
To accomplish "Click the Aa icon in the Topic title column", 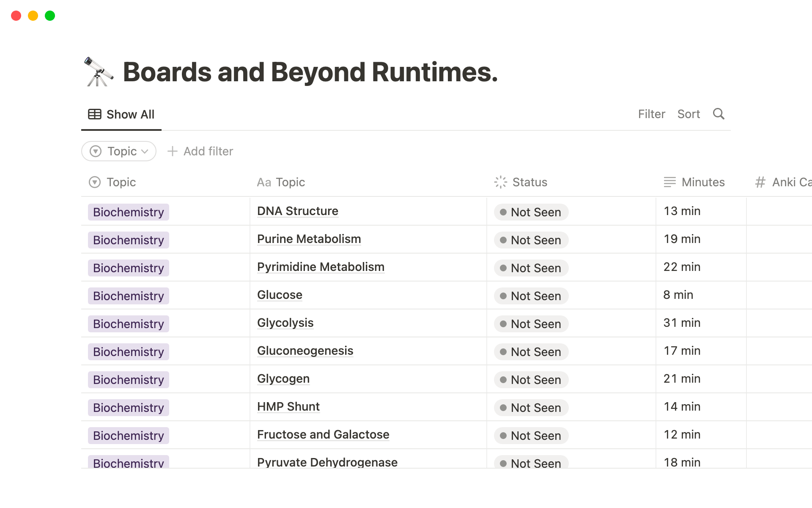I will pos(264,182).
